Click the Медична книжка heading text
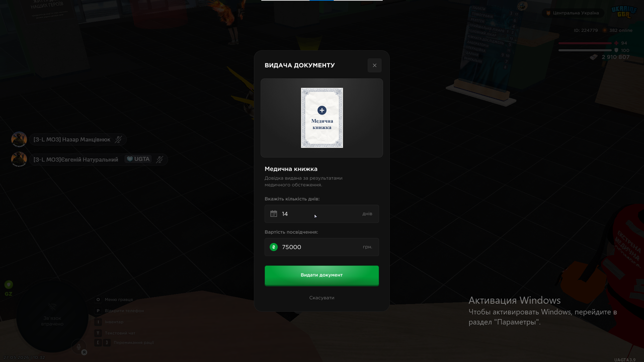The width and height of the screenshot is (644, 362). click(291, 169)
